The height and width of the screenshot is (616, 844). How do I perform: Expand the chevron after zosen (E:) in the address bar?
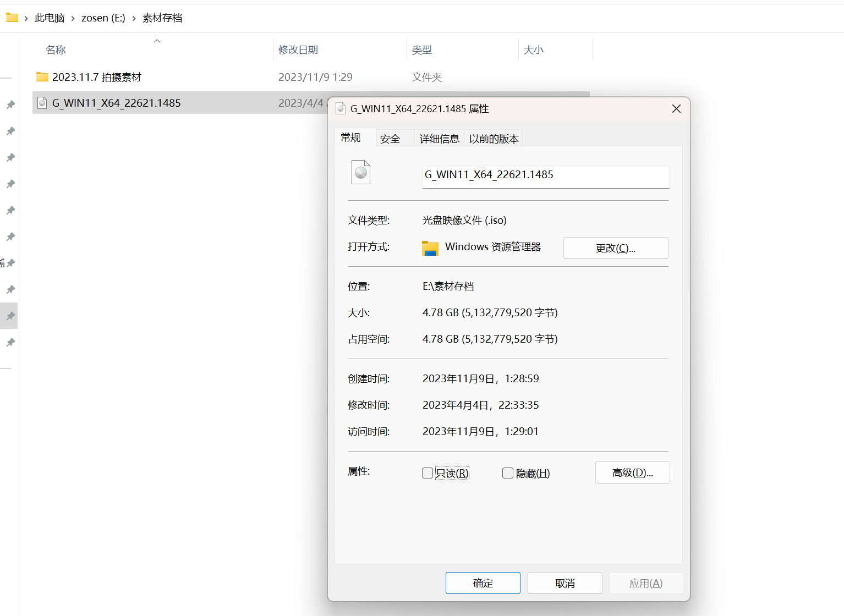coord(134,18)
